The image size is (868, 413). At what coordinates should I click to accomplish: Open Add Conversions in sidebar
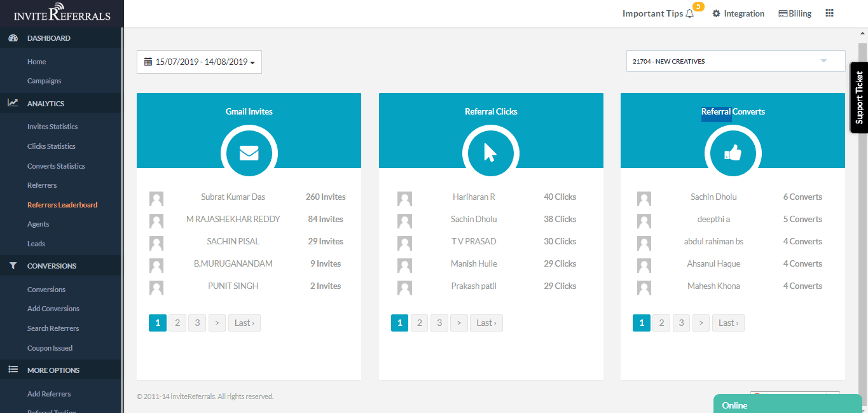pyautogui.click(x=53, y=309)
